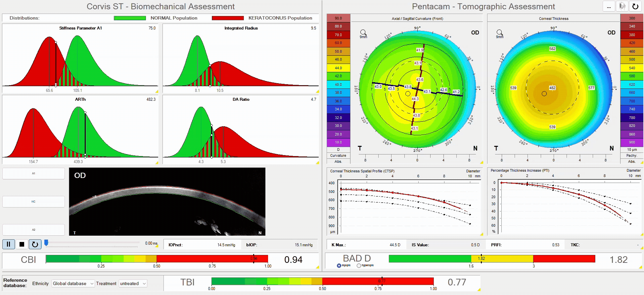Click the DA Ratio distribution chart
Viewport: 644px width, 295px height.
pos(241,130)
